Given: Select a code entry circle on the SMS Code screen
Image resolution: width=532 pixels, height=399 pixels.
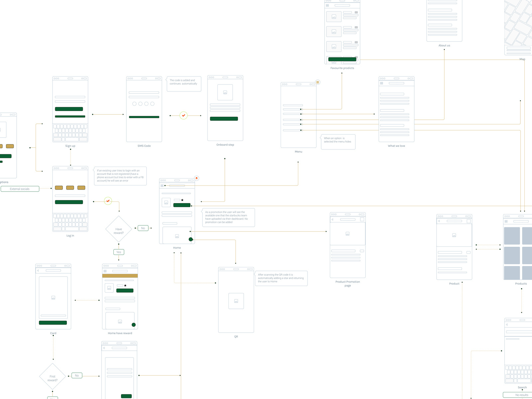Looking at the screenshot, I should tap(134, 104).
